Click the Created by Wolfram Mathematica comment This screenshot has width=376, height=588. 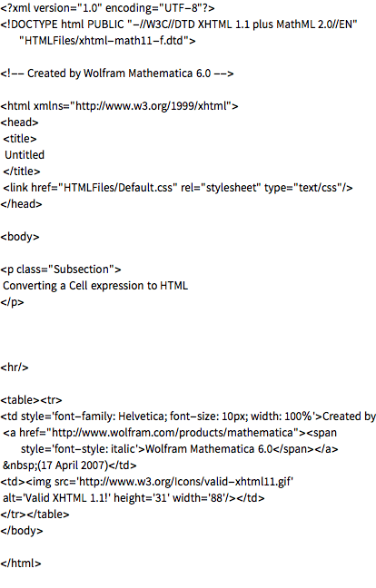click(117, 73)
